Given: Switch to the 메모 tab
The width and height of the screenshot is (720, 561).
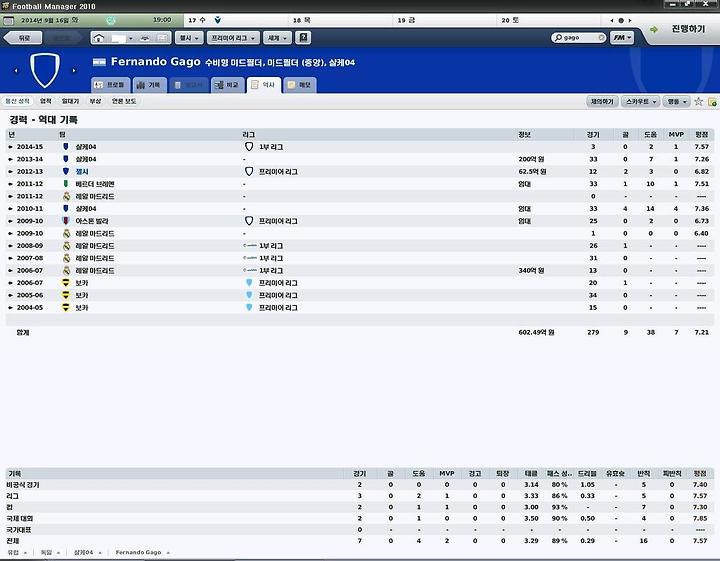Looking at the screenshot, I should [x=300, y=85].
